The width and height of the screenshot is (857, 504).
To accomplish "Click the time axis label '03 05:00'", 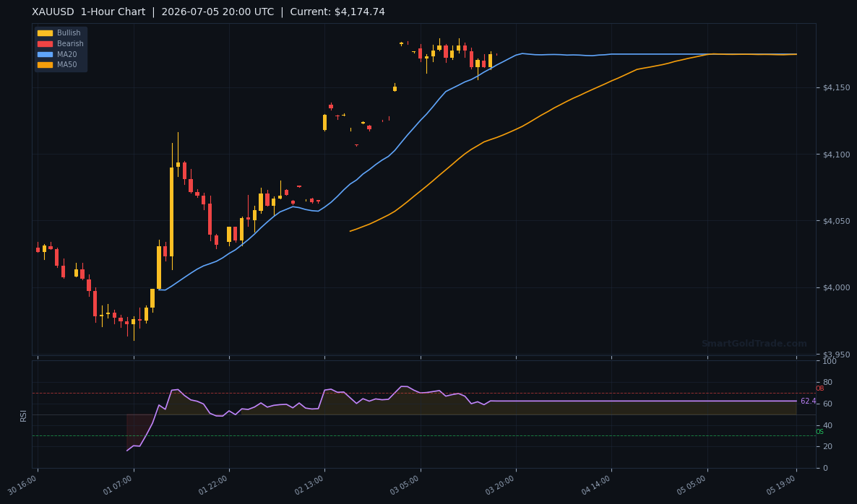I will 405,485.
